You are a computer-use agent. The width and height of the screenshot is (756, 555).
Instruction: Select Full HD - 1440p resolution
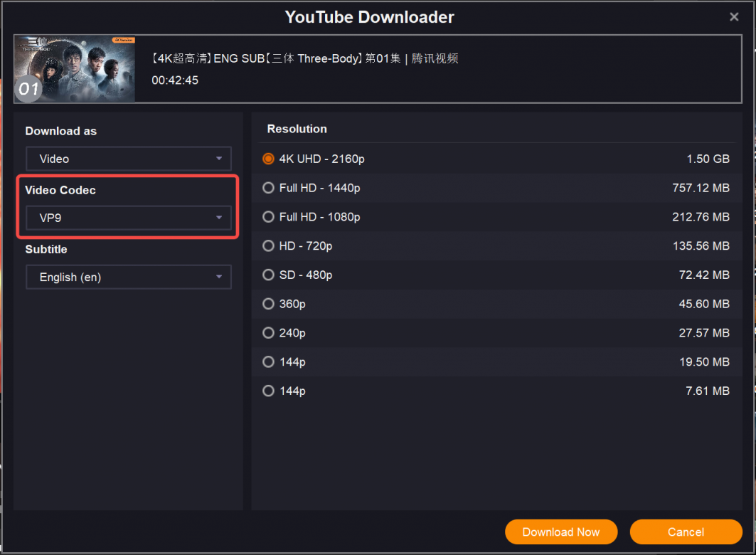click(269, 188)
